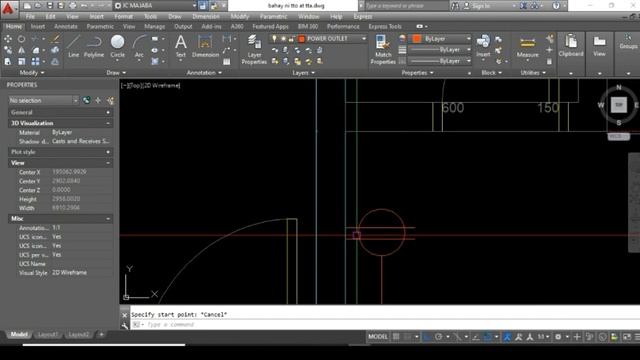Viewport: 640px width, 360px height.
Task: Toggle polar tracking in status bar
Action: (439, 337)
